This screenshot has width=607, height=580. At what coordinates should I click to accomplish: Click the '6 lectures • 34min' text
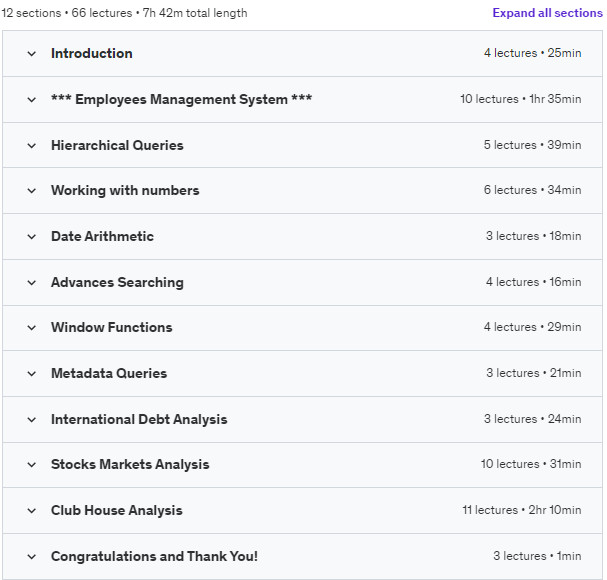pos(532,190)
